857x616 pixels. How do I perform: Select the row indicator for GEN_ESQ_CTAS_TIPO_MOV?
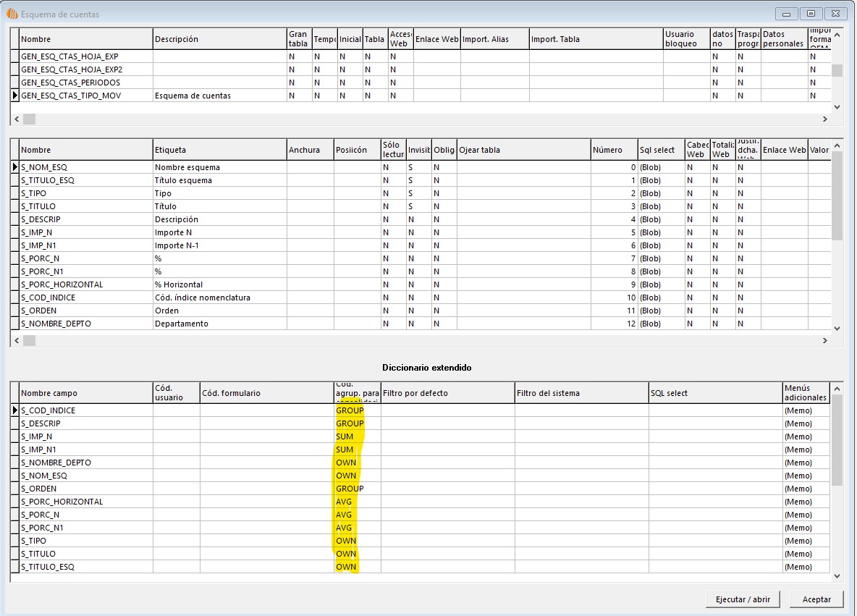(x=14, y=96)
